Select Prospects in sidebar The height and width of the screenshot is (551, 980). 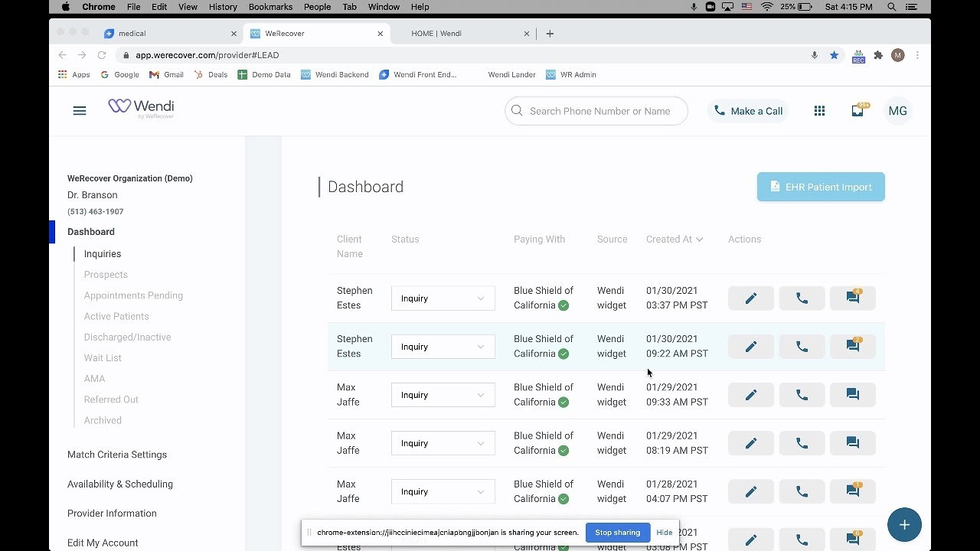[x=106, y=275]
